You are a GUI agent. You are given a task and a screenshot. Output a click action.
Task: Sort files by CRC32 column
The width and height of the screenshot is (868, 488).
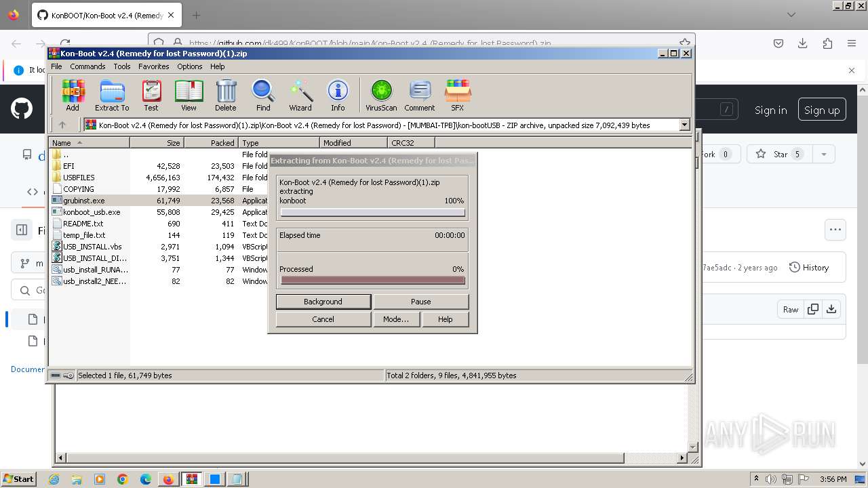click(411, 143)
